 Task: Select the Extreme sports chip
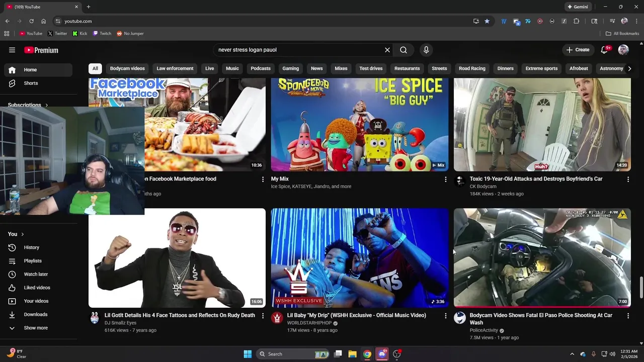click(541, 68)
